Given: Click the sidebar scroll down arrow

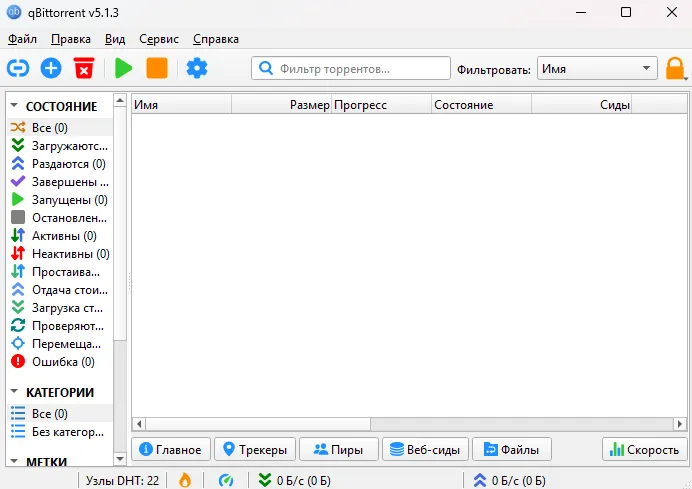Looking at the screenshot, I should [x=120, y=459].
